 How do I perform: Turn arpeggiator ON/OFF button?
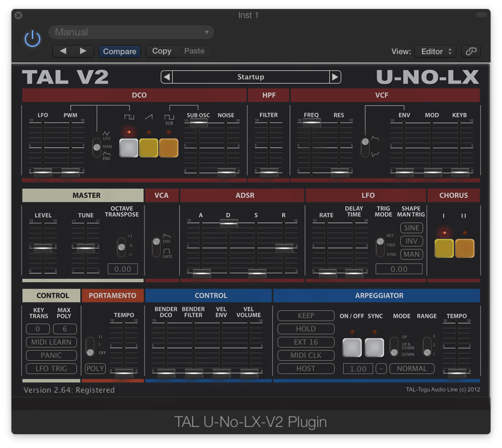[x=352, y=348]
